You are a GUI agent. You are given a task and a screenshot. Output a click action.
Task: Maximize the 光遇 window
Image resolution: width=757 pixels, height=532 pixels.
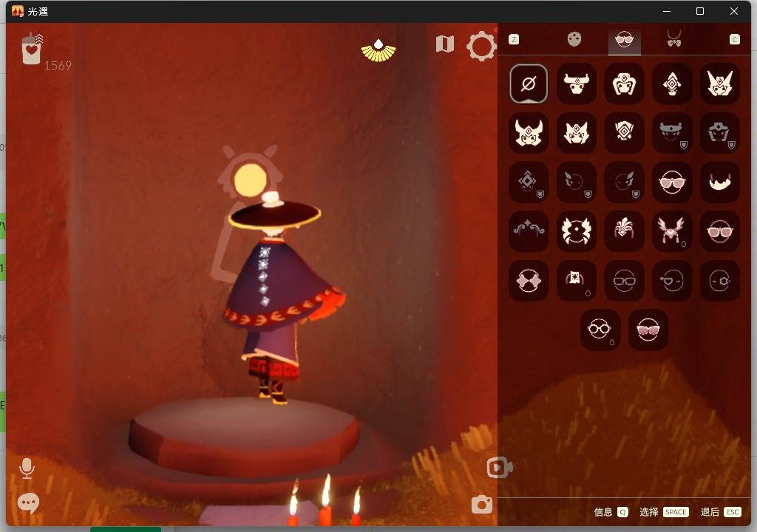click(700, 11)
